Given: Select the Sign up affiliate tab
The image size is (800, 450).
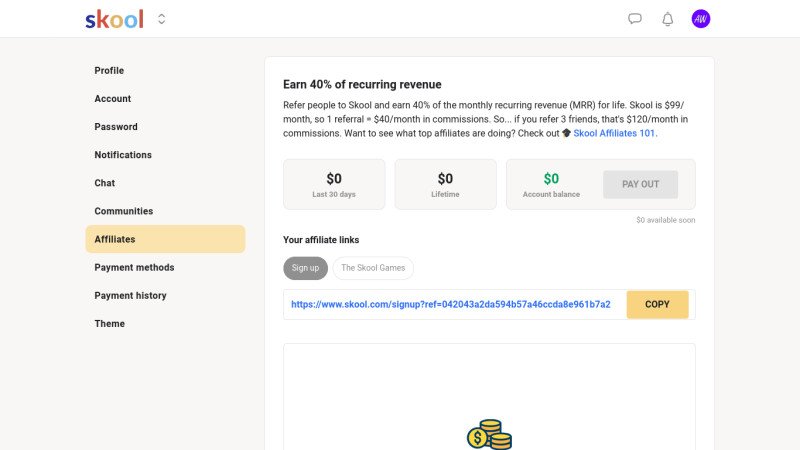Looking at the screenshot, I should tap(305, 268).
